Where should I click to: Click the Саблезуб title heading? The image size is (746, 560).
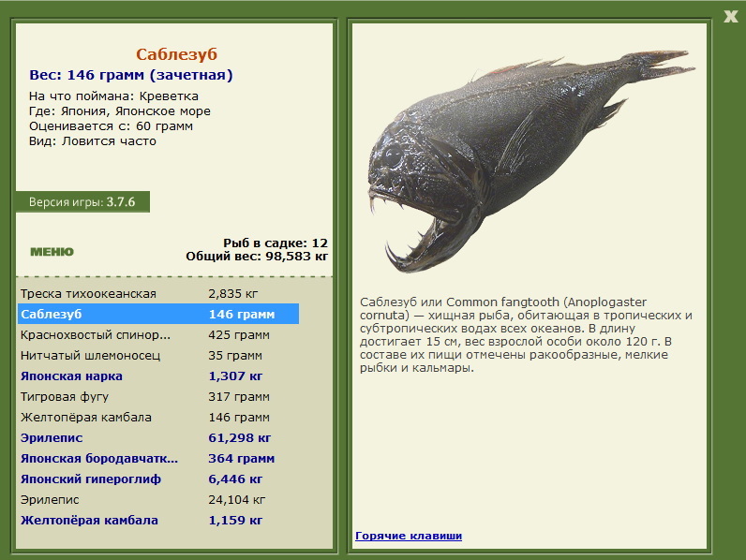click(x=176, y=54)
